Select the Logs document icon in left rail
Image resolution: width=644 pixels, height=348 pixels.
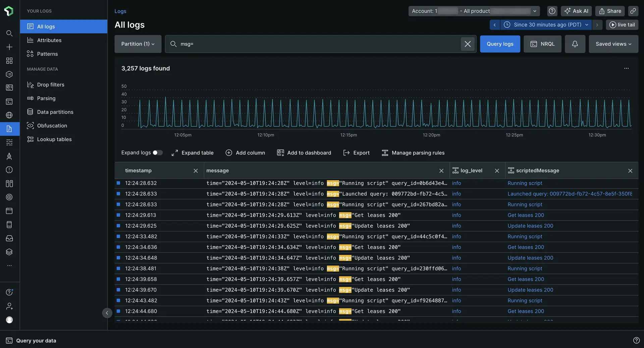coord(9,129)
